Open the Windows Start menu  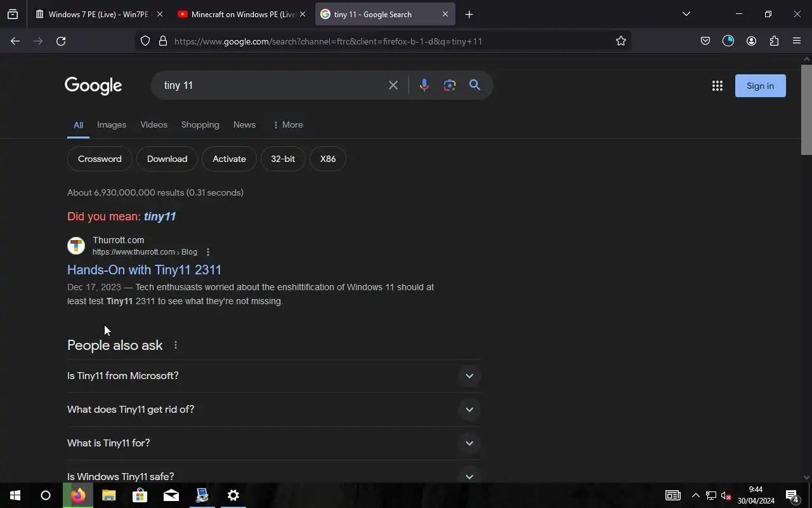[15, 495]
